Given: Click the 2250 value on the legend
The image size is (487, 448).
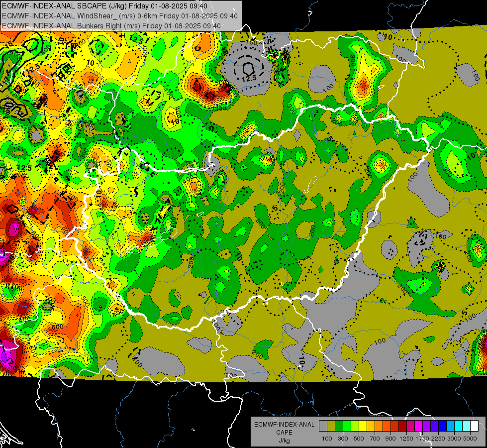Looking at the screenshot, I should click(438, 439).
